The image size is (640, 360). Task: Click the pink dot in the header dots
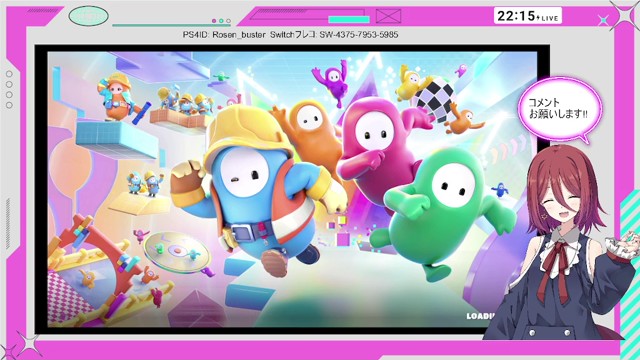click(x=214, y=21)
